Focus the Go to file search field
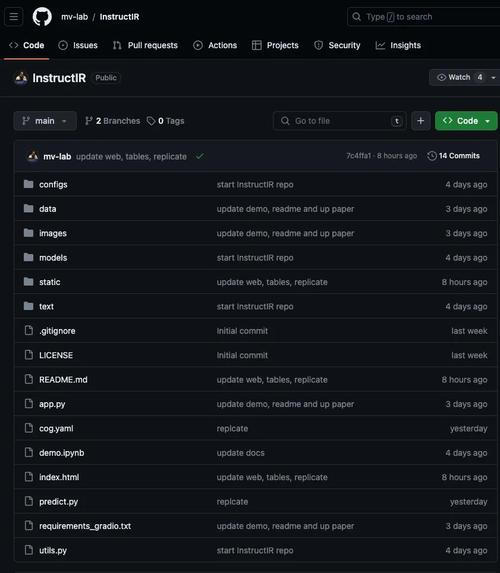The height and width of the screenshot is (573, 500). pyautogui.click(x=340, y=121)
